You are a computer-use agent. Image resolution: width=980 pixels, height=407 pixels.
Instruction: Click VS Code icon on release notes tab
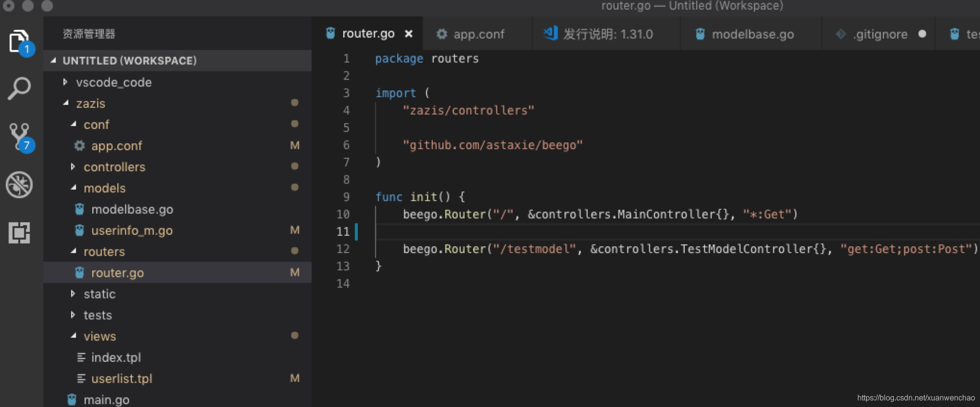(x=551, y=33)
